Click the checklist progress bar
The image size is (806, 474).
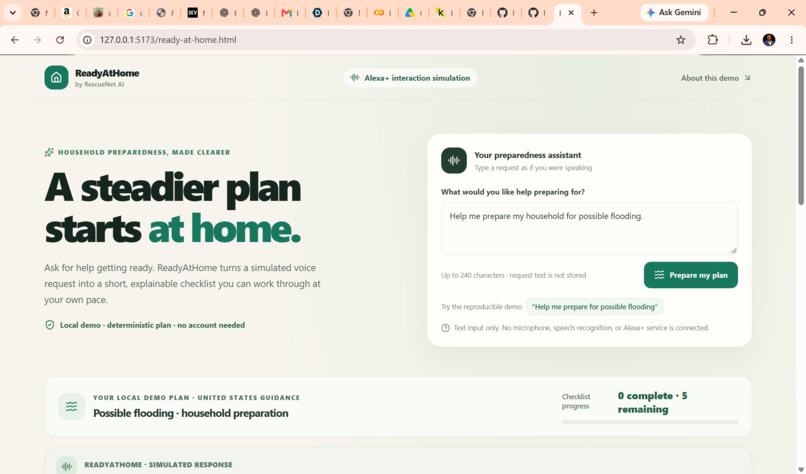click(x=650, y=422)
